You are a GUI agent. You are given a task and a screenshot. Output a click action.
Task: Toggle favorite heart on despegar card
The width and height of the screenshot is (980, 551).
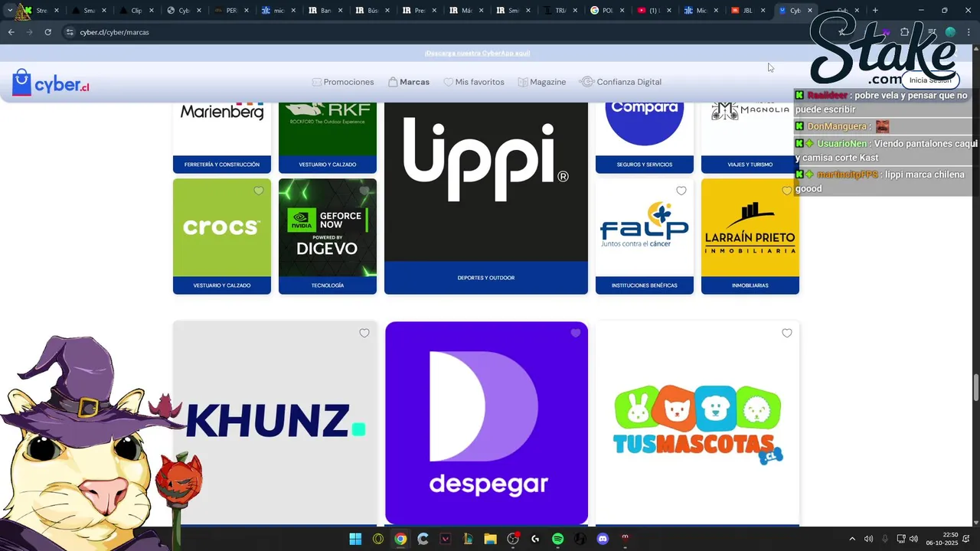point(576,333)
